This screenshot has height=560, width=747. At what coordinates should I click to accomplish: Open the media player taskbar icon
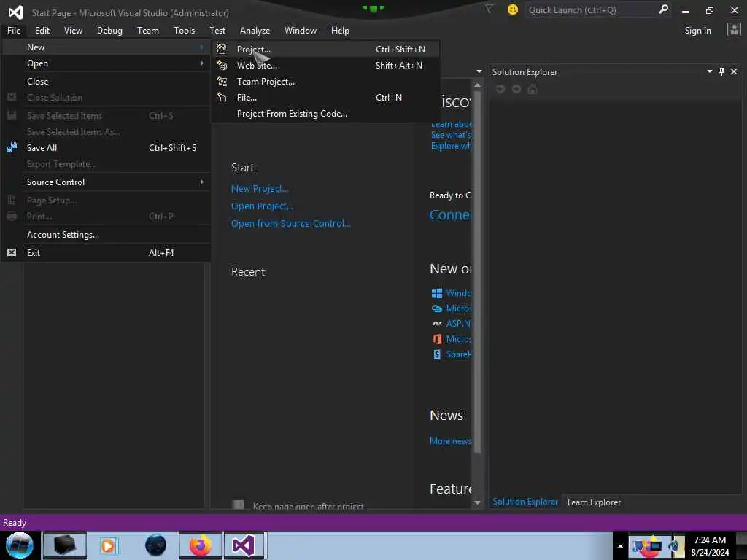(108, 545)
